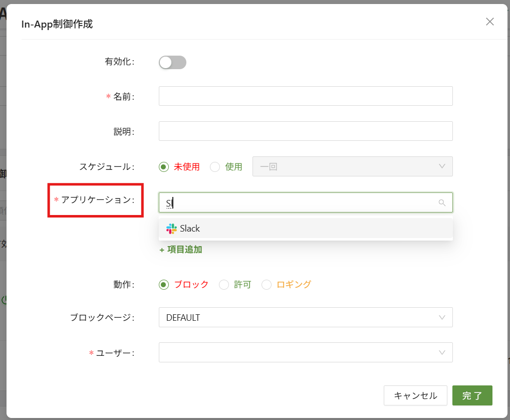Click the Slack logo icon in suggestions
The height and width of the screenshot is (420, 510).
[171, 229]
